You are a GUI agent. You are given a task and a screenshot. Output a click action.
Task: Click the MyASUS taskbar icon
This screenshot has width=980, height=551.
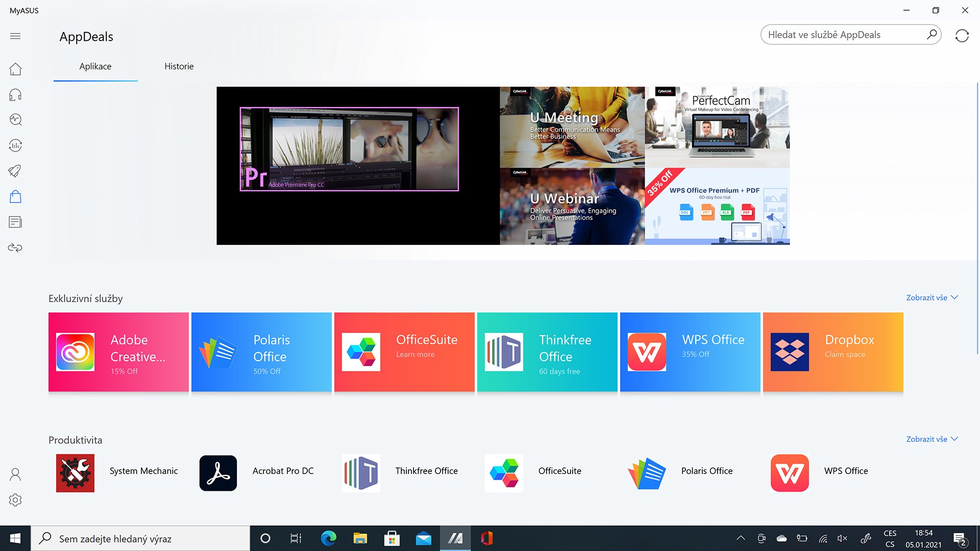[455, 538]
